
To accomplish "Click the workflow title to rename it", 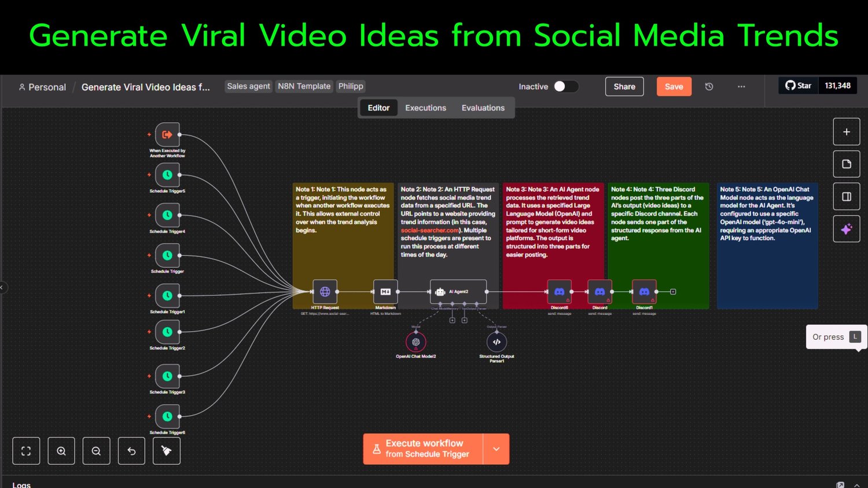I will point(146,87).
